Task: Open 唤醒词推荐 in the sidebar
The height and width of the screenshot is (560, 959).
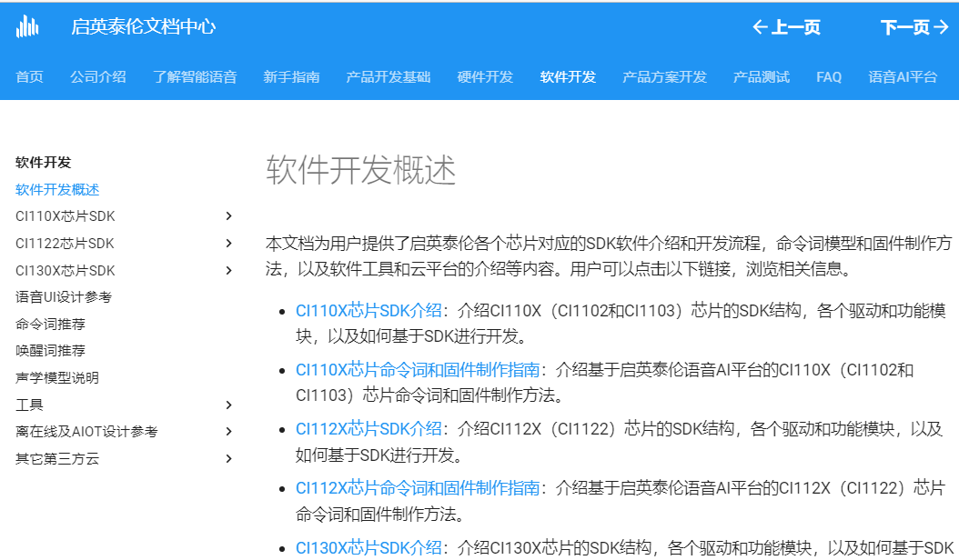Action: [x=50, y=351]
